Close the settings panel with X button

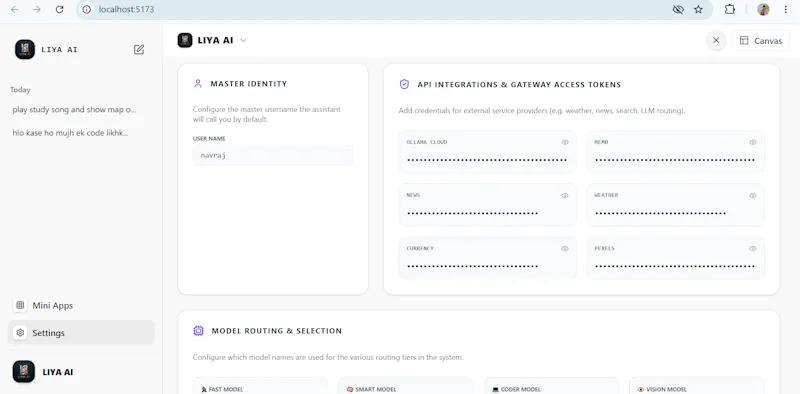tap(716, 40)
